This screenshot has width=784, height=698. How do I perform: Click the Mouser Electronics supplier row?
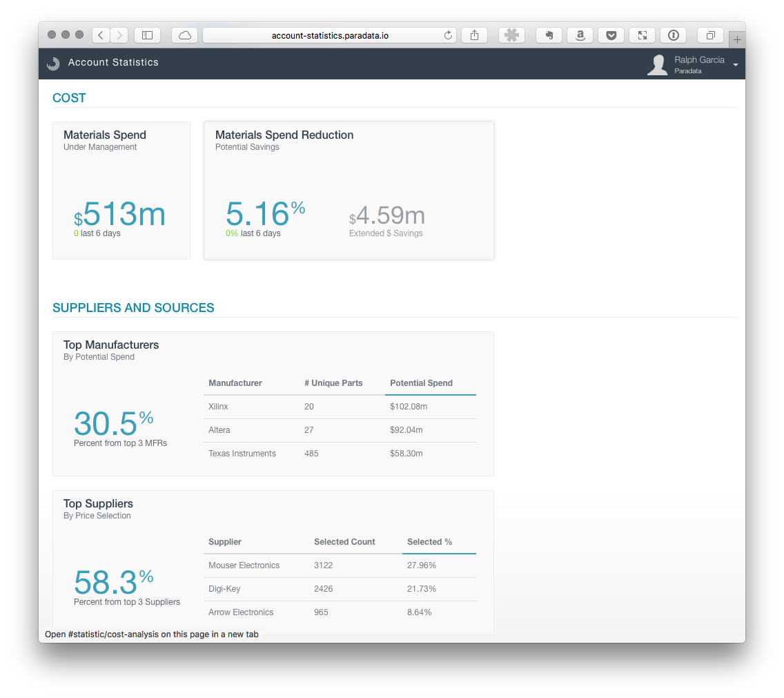(x=244, y=565)
